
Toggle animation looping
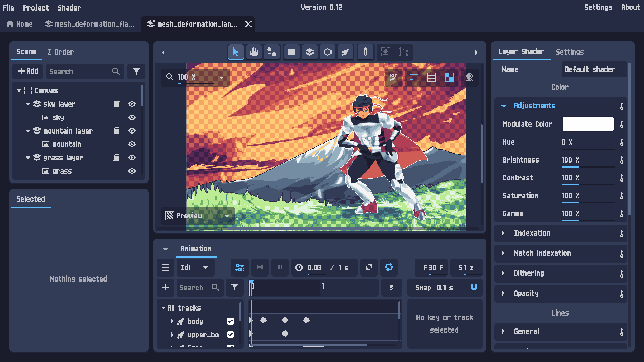point(389,268)
